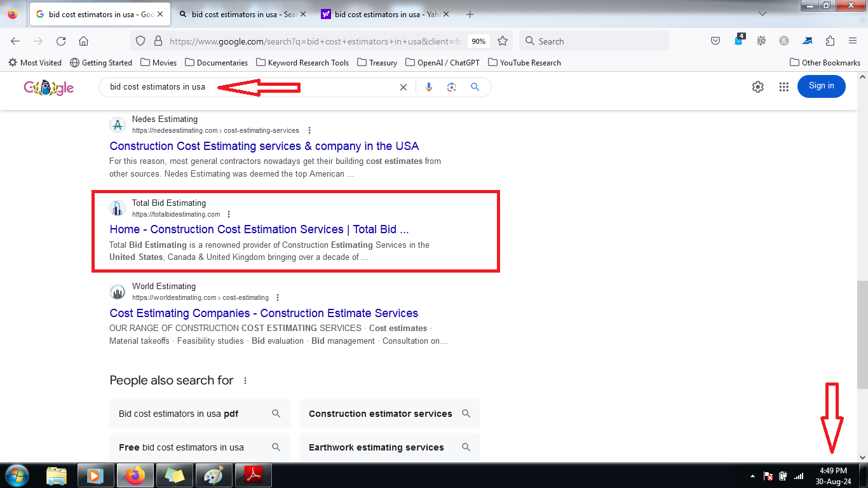Open options for Nedes Estimating result
Image resolution: width=868 pixels, height=488 pixels.
click(309, 130)
